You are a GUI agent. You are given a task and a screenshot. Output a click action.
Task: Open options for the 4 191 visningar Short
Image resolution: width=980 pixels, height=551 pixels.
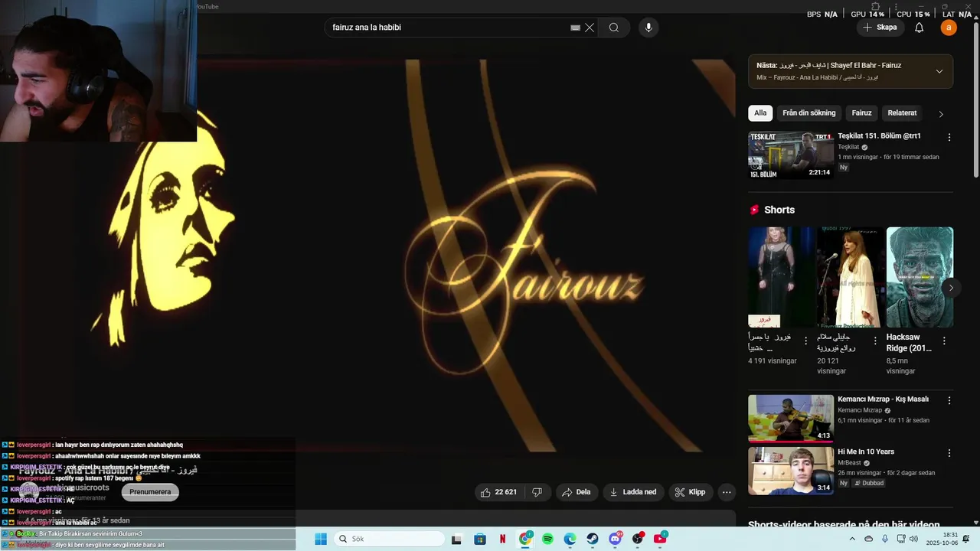click(x=805, y=341)
